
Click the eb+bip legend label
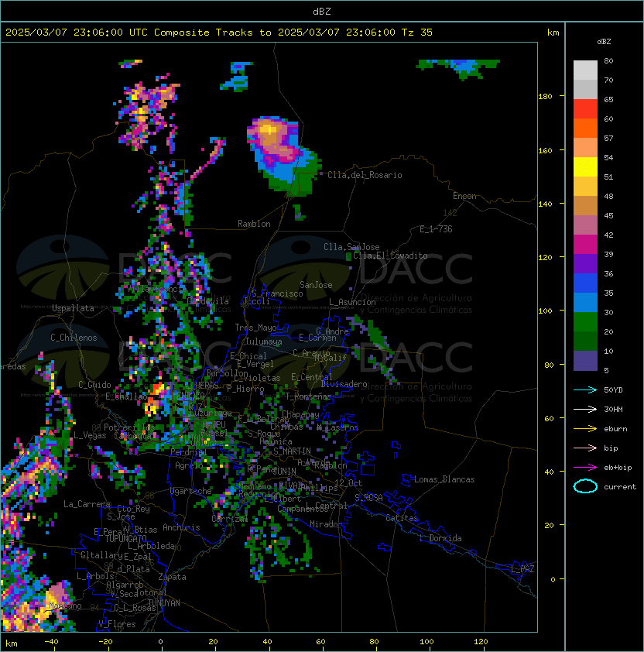point(618,468)
